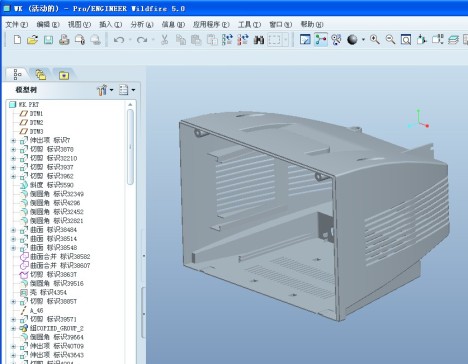
Task: Open the selection box dropdown arrow
Action: coord(286,40)
